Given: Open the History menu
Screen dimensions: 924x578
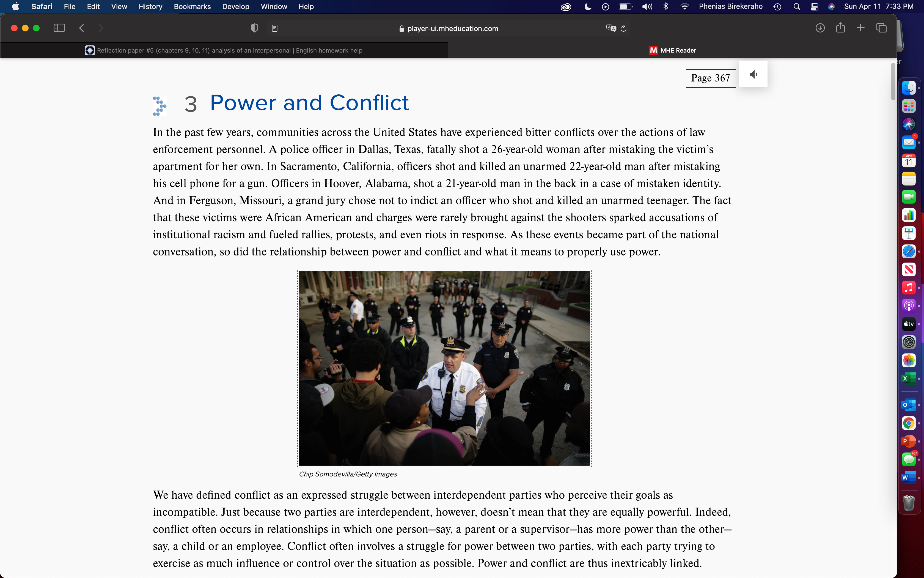Looking at the screenshot, I should 150,7.
